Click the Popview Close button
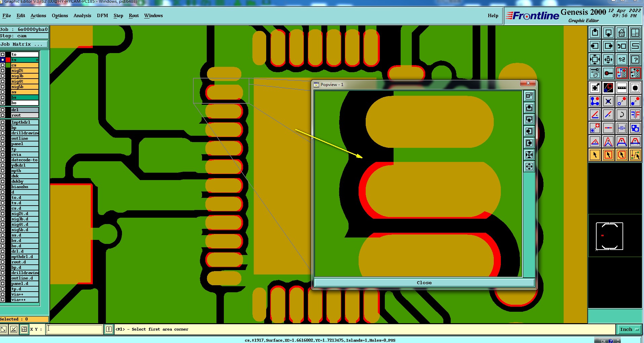Screen dimensions: 644x343 [x=424, y=283]
